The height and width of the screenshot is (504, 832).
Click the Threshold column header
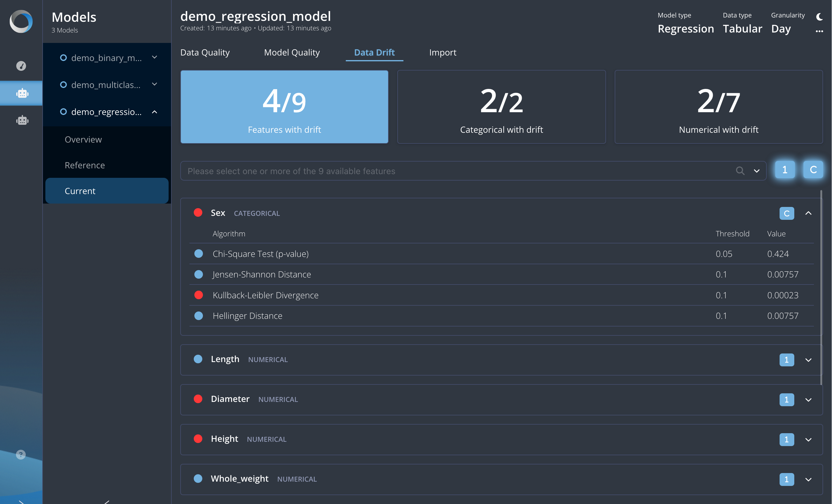point(732,234)
